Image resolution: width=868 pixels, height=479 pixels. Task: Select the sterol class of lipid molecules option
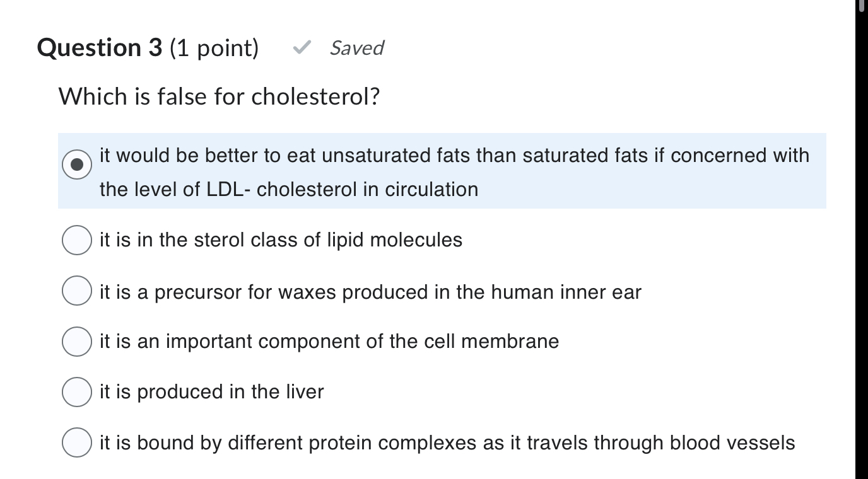point(76,239)
